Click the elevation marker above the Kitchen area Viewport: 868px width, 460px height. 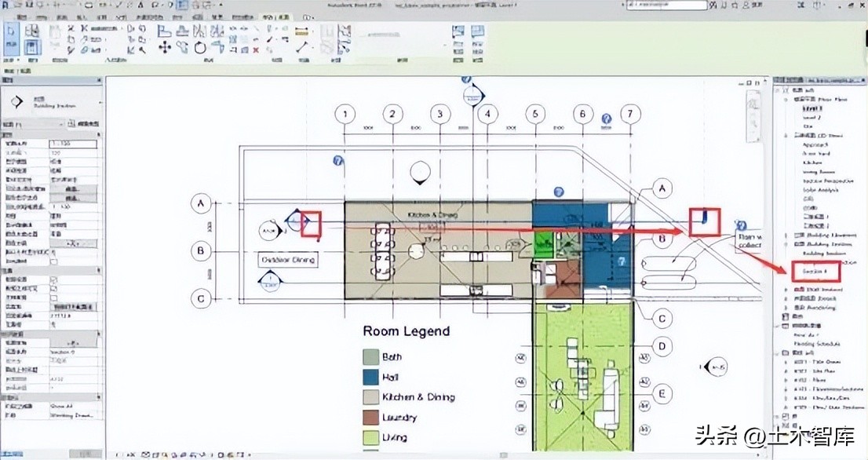coord(420,172)
